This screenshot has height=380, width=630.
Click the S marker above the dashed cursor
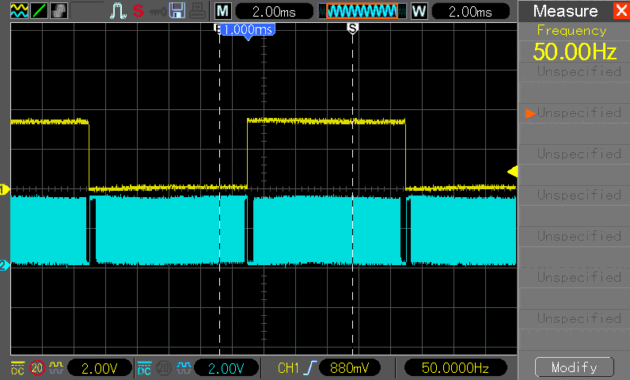click(x=352, y=28)
